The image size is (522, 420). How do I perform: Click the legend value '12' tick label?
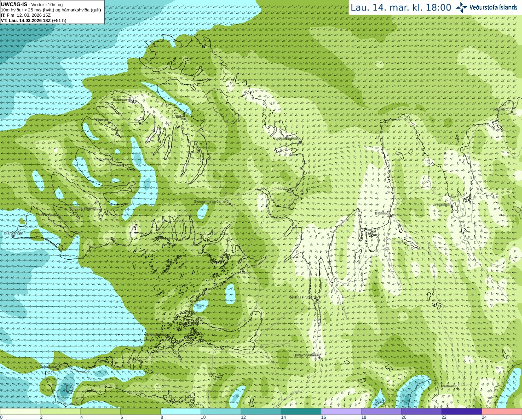coord(243,417)
